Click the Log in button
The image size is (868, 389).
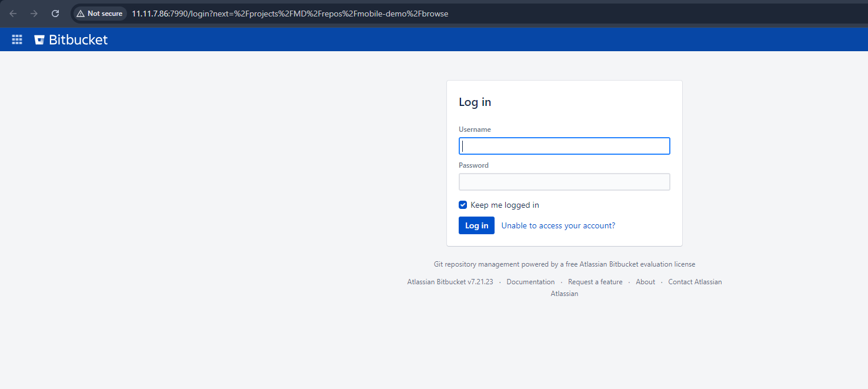tap(476, 225)
